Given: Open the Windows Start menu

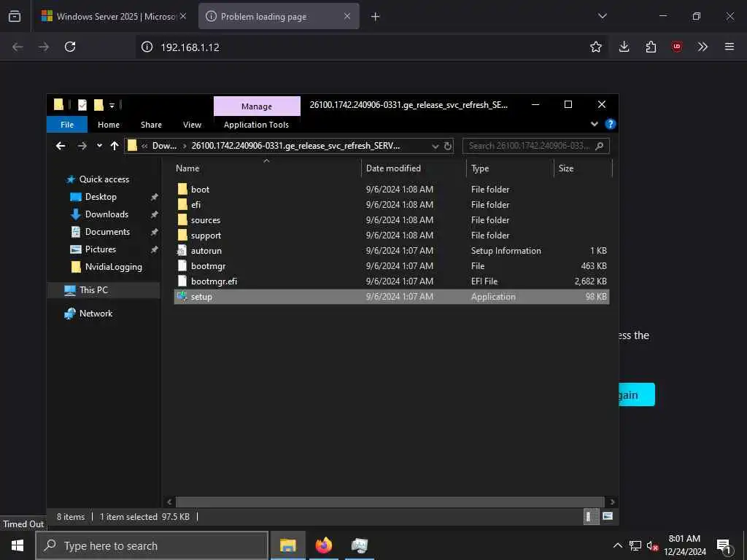Looking at the screenshot, I should pyautogui.click(x=18, y=545).
